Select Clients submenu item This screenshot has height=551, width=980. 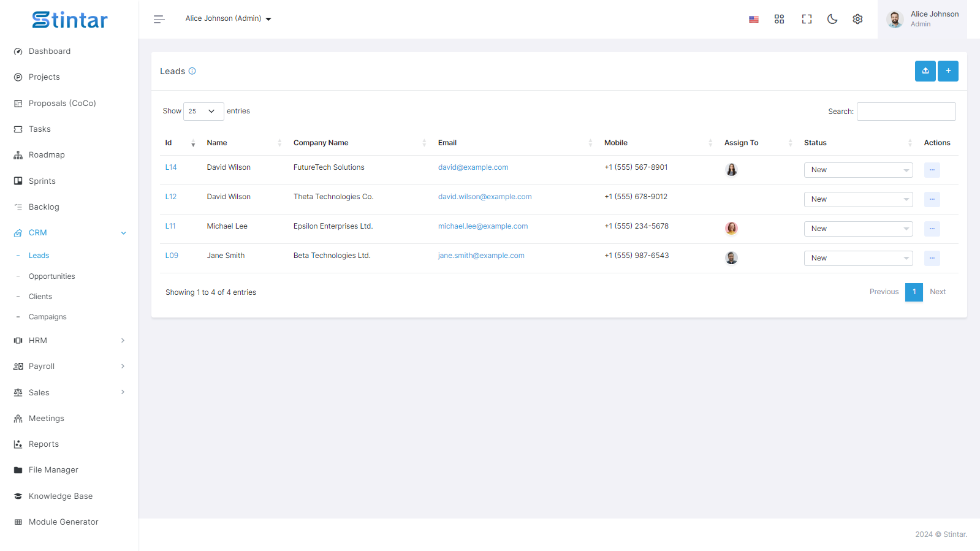40,297
